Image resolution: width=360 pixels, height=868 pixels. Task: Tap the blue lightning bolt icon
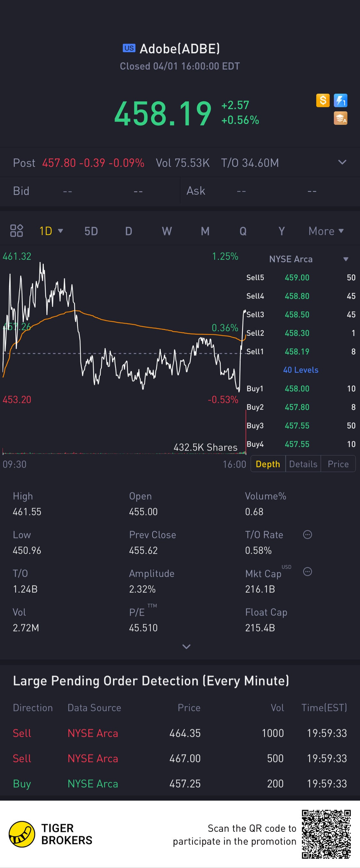click(340, 100)
